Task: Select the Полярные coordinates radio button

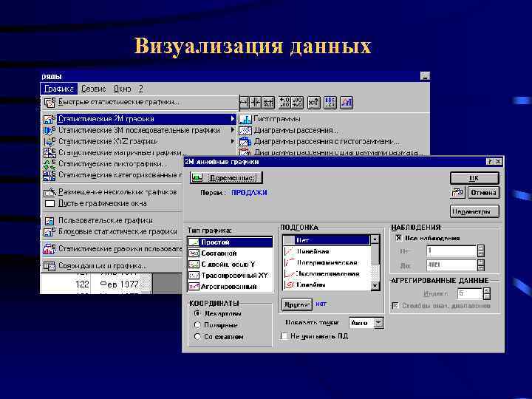Action: (x=197, y=325)
